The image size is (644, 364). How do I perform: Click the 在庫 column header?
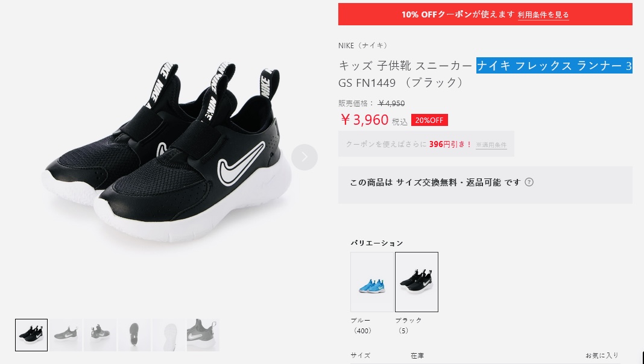pos(417,356)
